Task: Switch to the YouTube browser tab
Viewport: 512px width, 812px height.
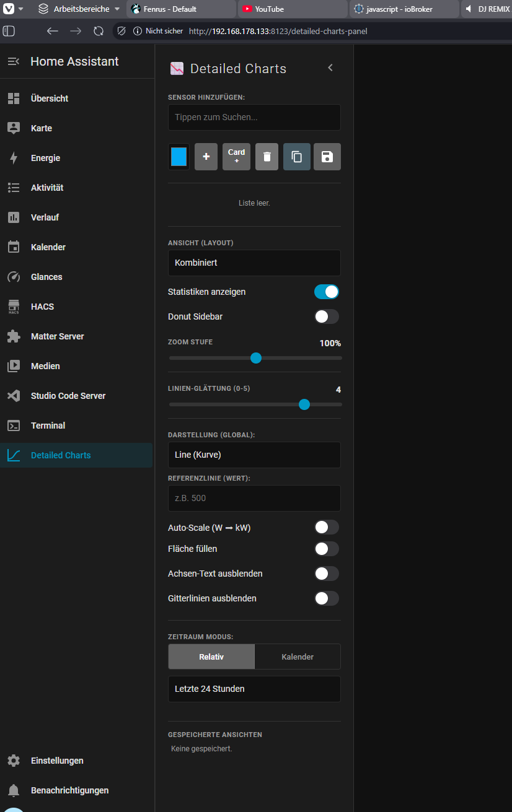Action: click(291, 9)
